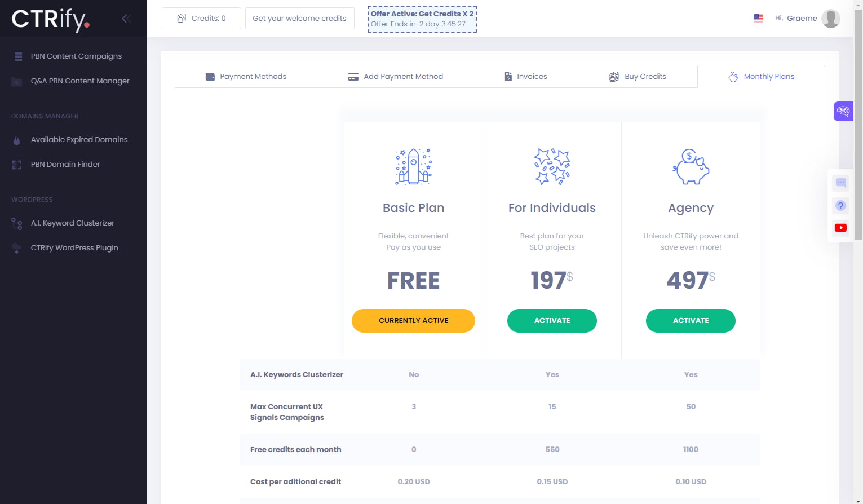The height and width of the screenshot is (504, 863).
Task: Switch to the Invoices tab
Action: [525, 76]
